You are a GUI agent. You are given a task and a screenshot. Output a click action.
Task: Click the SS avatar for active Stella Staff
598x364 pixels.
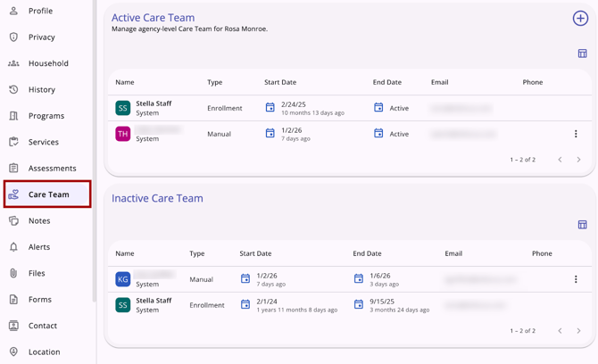pos(123,108)
